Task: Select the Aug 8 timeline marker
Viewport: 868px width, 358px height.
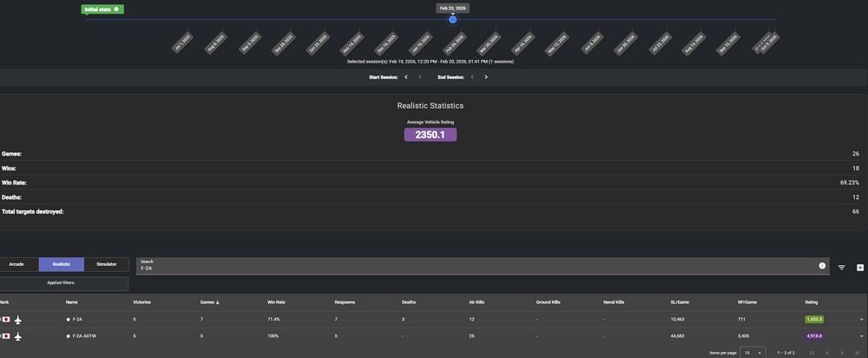Action: pyautogui.click(x=214, y=43)
